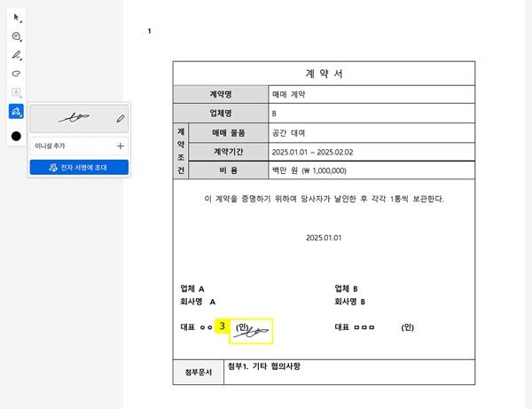The height and width of the screenshot is (409, 532).
Task: Click the 계 약 서 title text
Action: pos(324,74)
